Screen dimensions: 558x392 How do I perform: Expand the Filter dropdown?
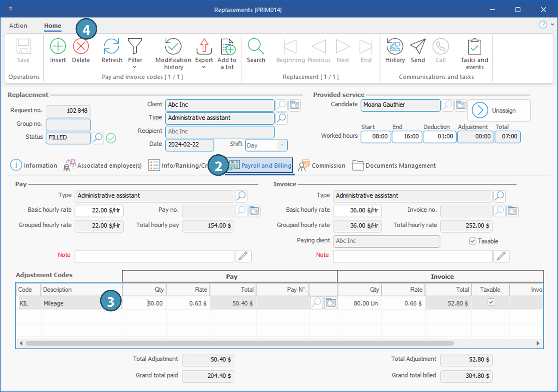pos(135,67)
